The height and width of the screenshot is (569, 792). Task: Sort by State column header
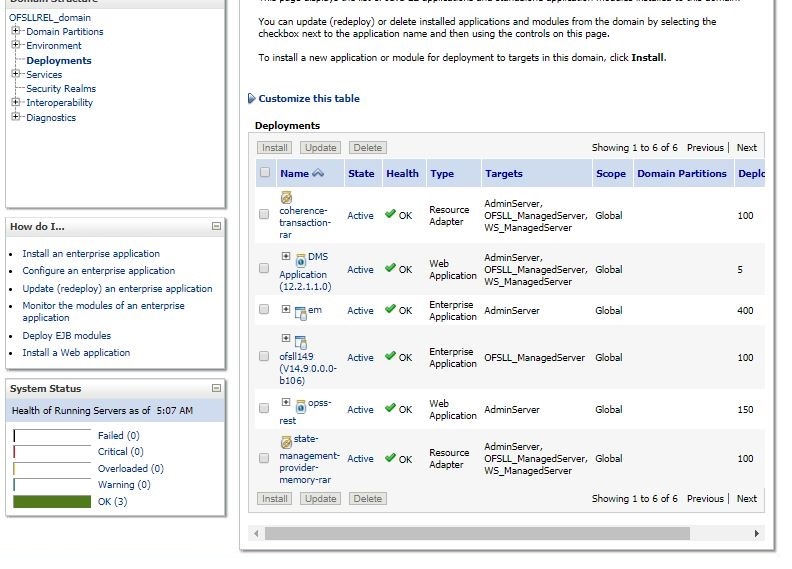coord(361,173)
